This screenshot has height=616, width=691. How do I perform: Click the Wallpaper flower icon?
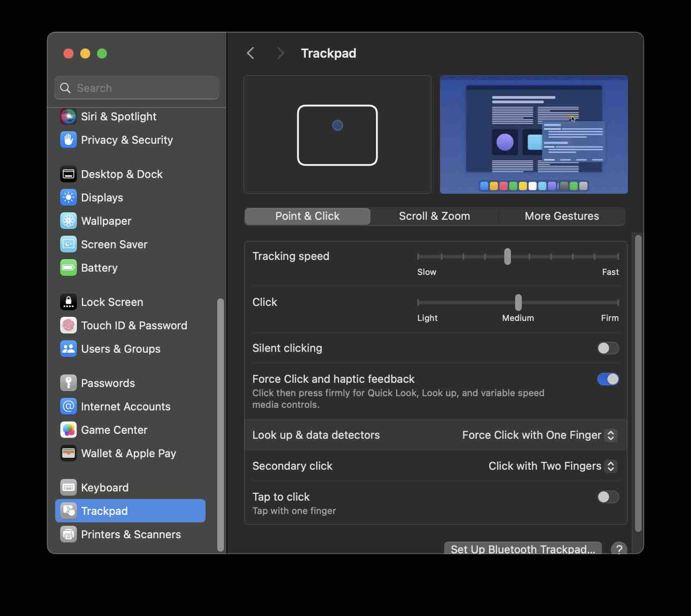tap(68, 221)
